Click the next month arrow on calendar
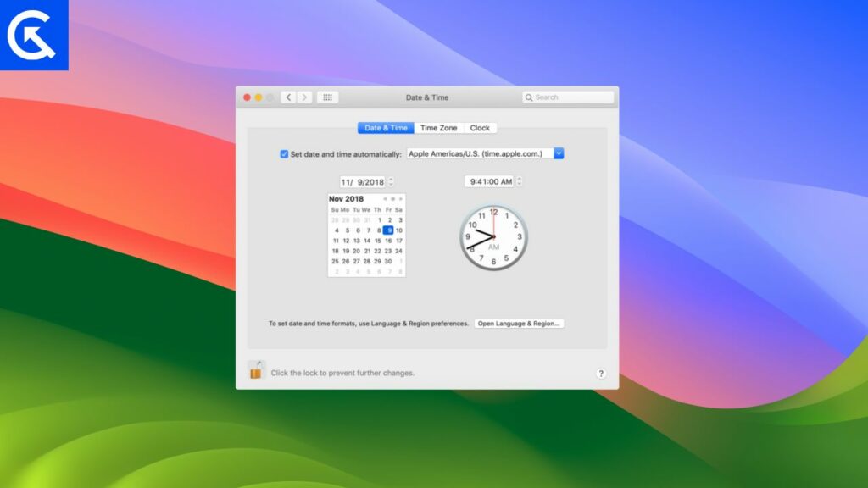 click(x=401, y=199)
